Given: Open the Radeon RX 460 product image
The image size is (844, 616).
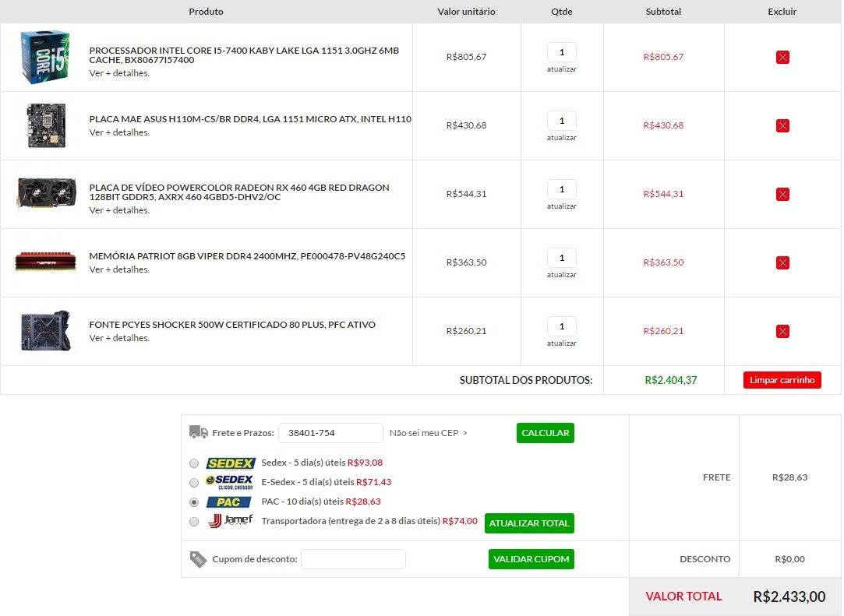Looking at the screenshot, I should tap(46, 194).
